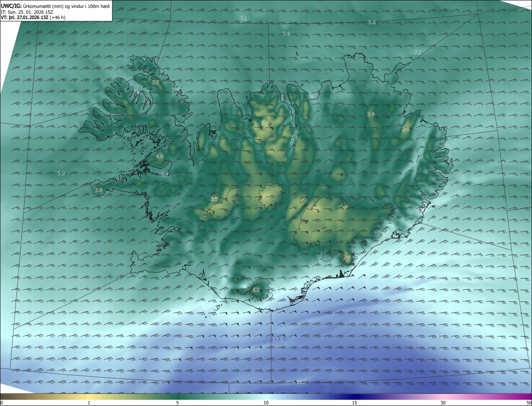Click the initial time 'IT: Sun. 25. 01. 2026 15Z'
Screen dimensions: 532x406
pos(27,12)
